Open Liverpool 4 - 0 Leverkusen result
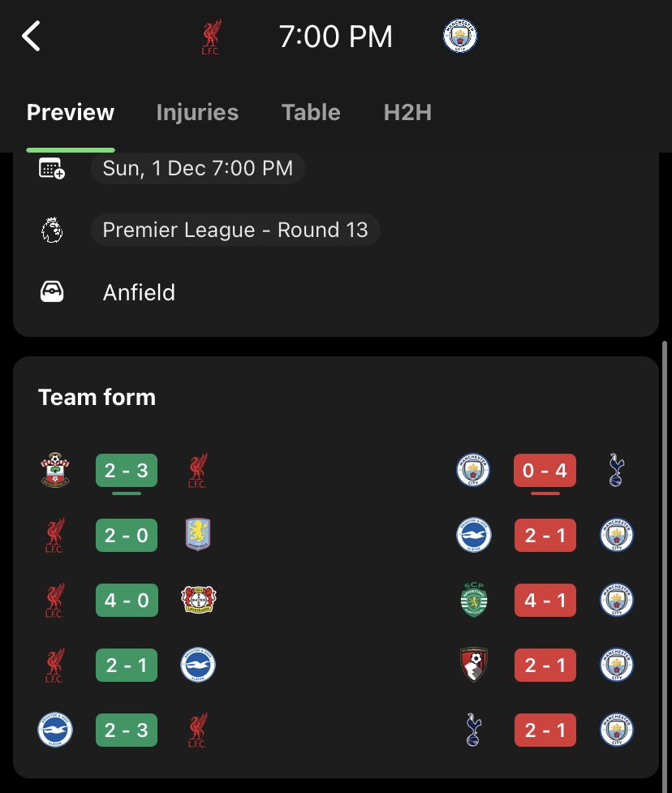The image size is (672, 793). 127,600
